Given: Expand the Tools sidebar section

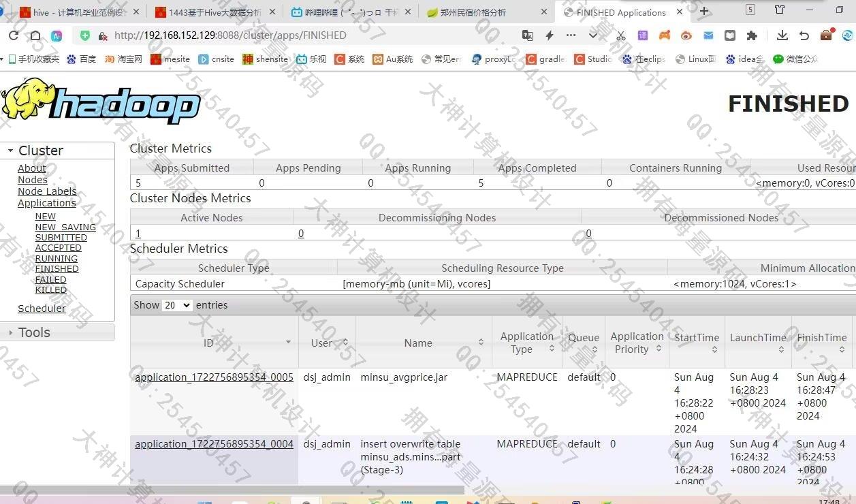Looking at the screenshot, I should tap(57, 332).
